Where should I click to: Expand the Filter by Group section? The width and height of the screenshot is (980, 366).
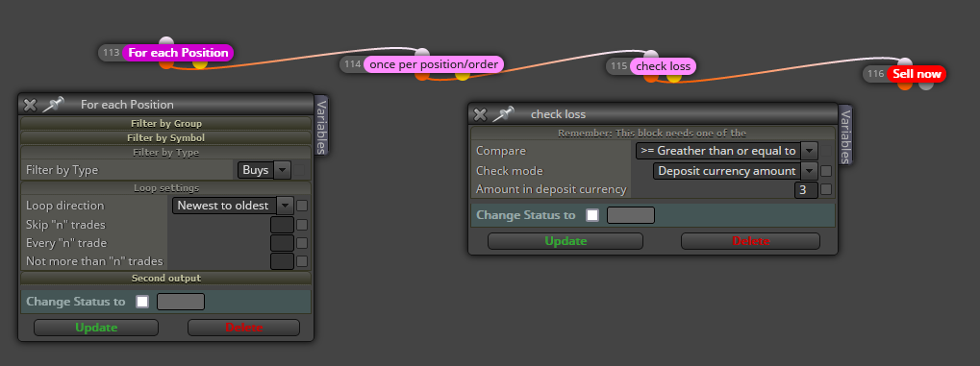(166, 124)
